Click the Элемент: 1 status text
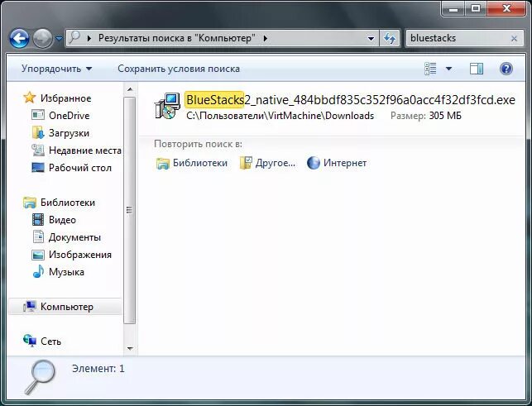The height and width of the screenshot is (406, 532). (x=98, y=369)
